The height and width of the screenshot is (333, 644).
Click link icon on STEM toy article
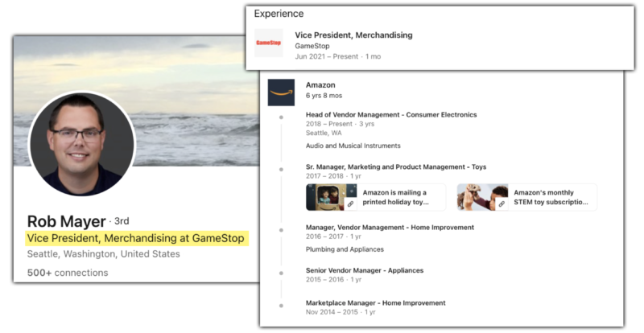coord(502,203)
